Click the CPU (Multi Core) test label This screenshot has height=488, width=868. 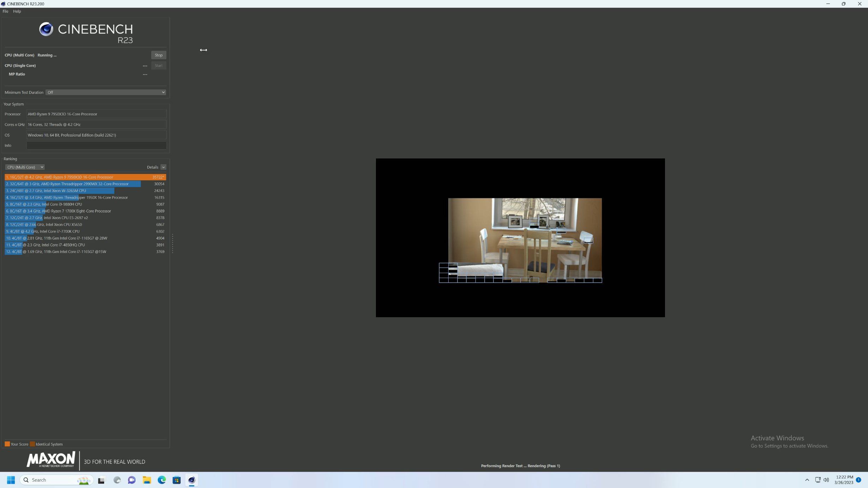tap(19, 55)
